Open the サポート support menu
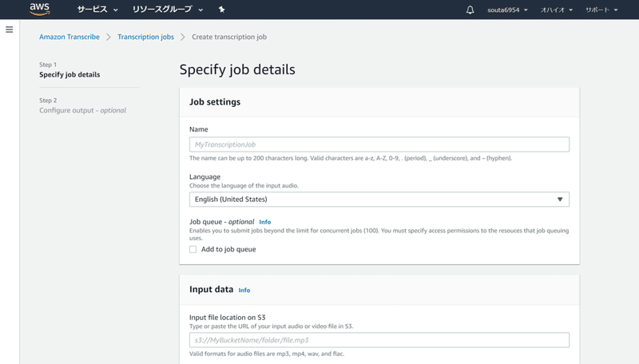 pos(601,10)
